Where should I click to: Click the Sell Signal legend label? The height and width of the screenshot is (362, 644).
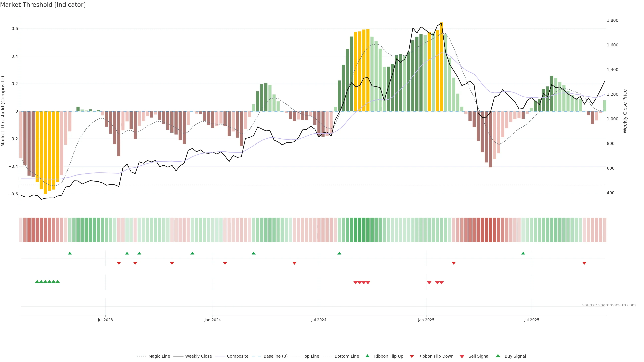pyautogui.click(x=479, y=356)
